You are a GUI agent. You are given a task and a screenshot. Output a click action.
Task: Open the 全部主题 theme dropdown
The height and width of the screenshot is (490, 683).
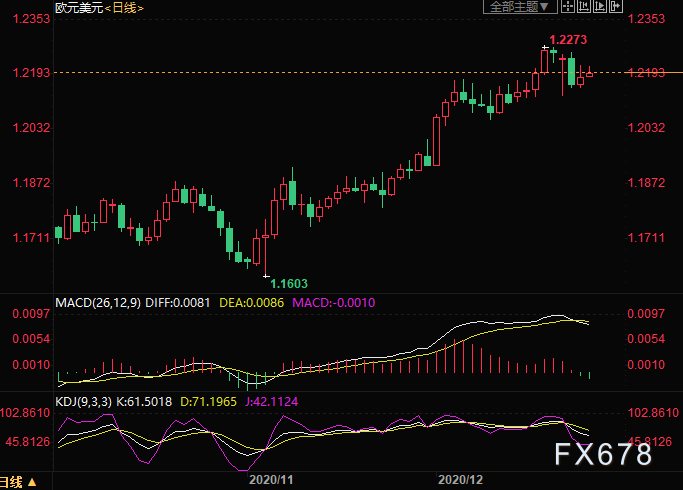click(x=517, y=7)
